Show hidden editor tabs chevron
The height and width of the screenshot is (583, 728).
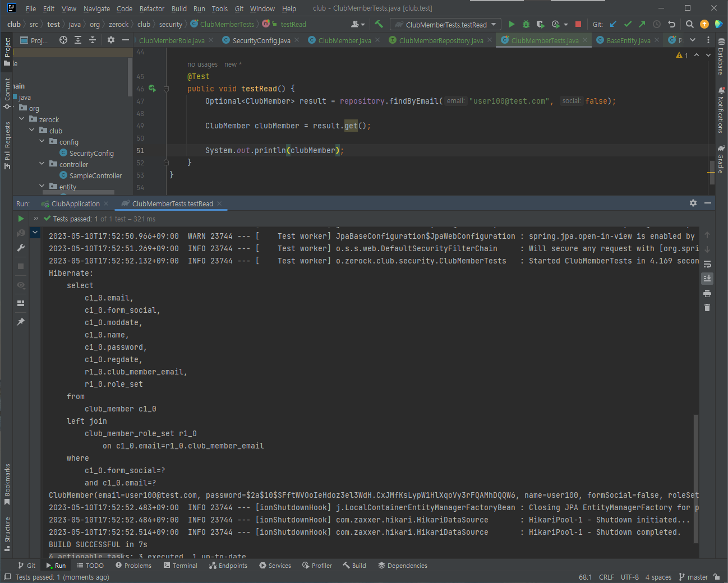coord(693,40)
